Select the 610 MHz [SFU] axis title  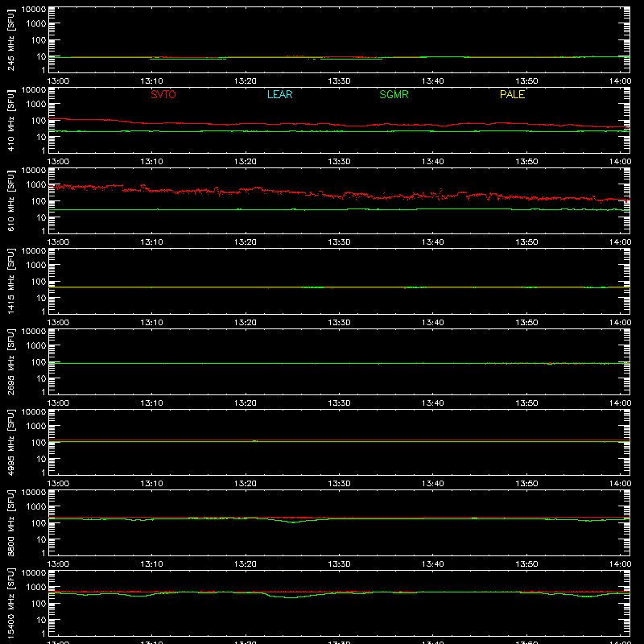11,200
